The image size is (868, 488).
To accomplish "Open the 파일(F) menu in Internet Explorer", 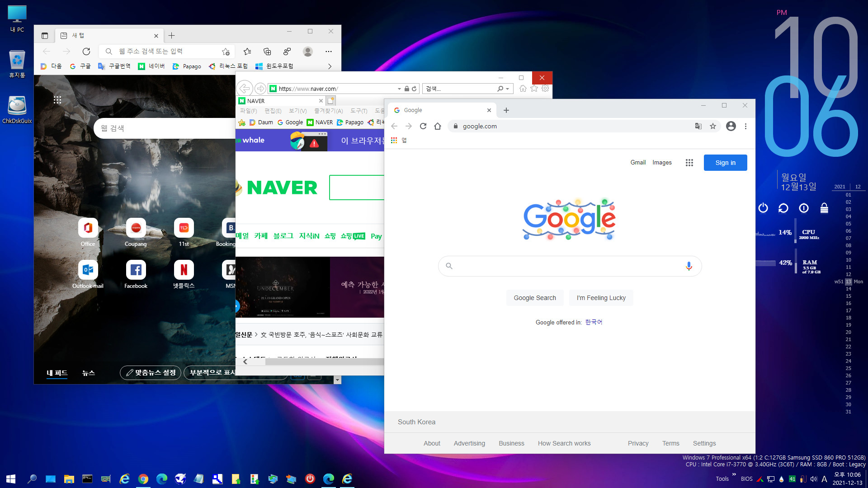I will [x=248, y=111].
